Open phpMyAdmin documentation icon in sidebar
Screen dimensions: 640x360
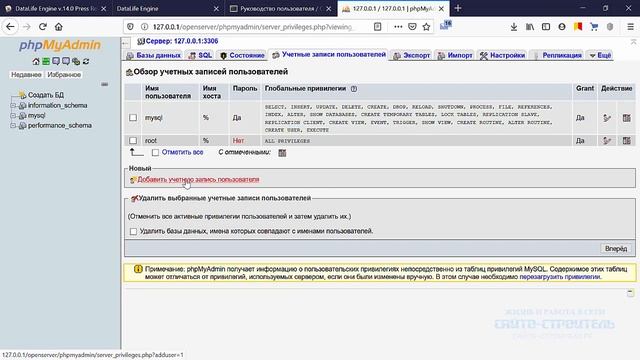coord(66,62)
